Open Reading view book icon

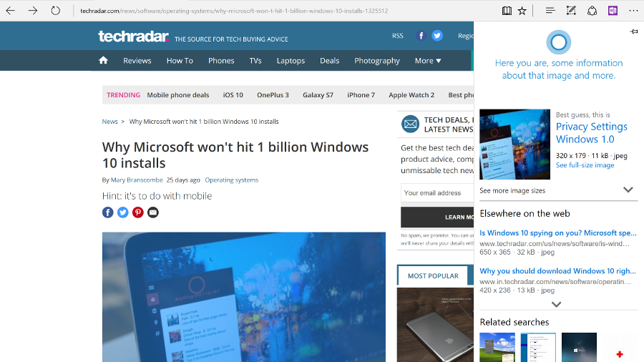[507, 11]
